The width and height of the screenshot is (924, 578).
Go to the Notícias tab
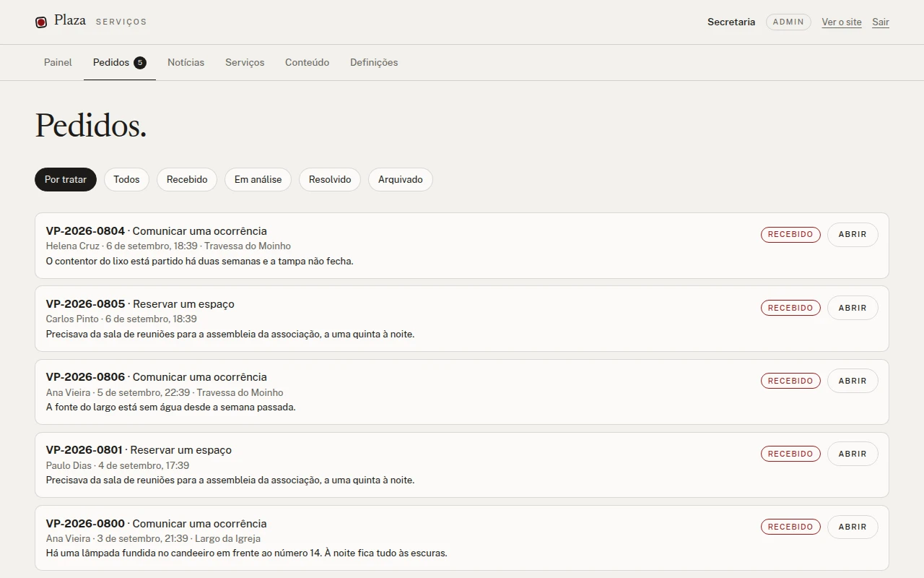pos(186,62)
